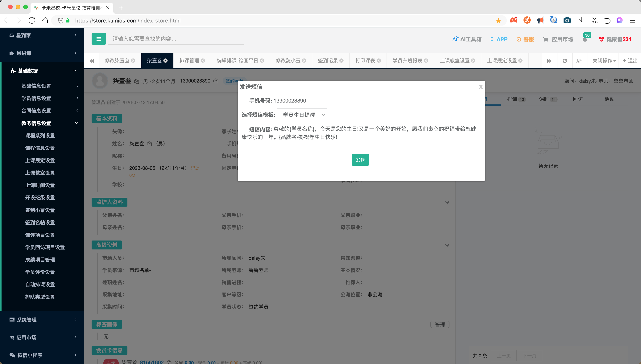Open the APP link in header
The image size is (641, 364).
(x=499, y=39)
